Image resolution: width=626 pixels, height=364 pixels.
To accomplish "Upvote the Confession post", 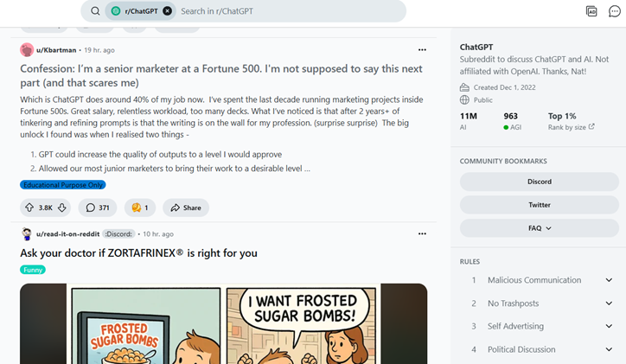I will pos(29,208).
